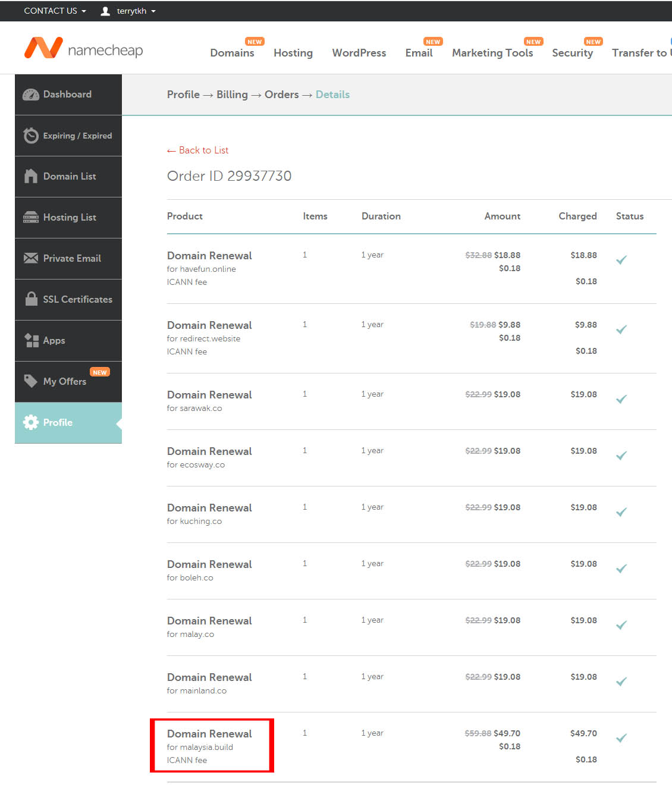Open the Domain List sidebar item
Image resolution: width=672 pixels, height=788 pixels.
[x=68, y=177]
